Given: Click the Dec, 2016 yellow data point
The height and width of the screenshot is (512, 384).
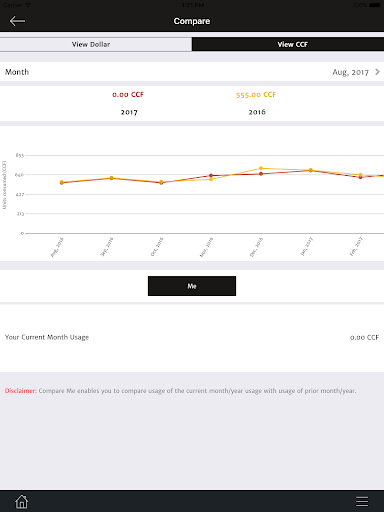Looking at the screenshot, I should 261,168.
